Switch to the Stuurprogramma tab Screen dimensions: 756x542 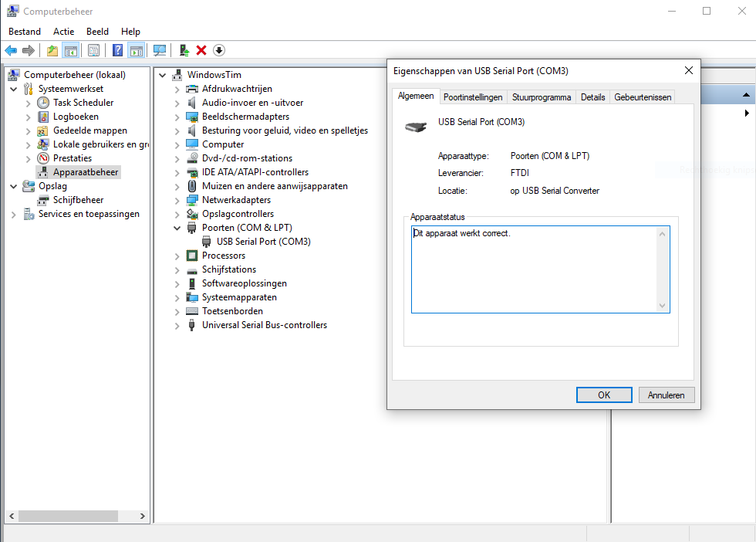(x=542, y=97)
